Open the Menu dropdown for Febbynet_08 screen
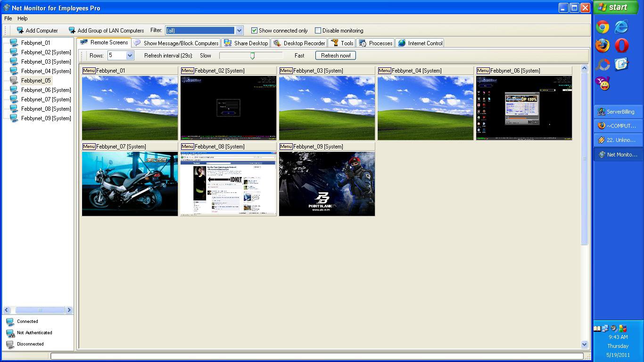 click(187, 147)
